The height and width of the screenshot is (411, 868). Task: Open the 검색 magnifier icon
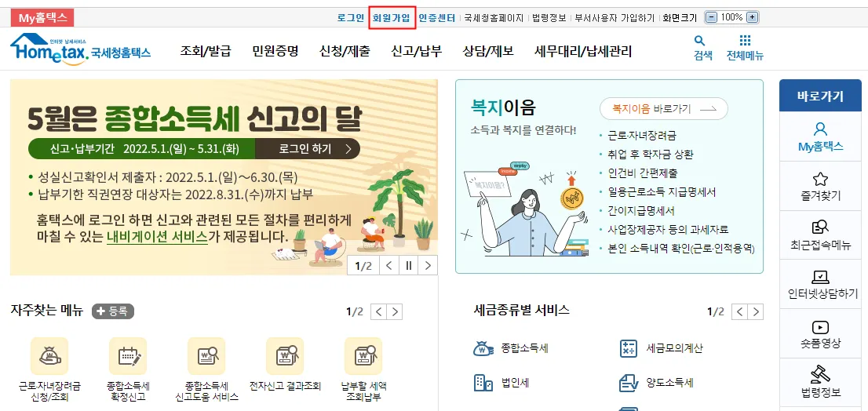700,40
